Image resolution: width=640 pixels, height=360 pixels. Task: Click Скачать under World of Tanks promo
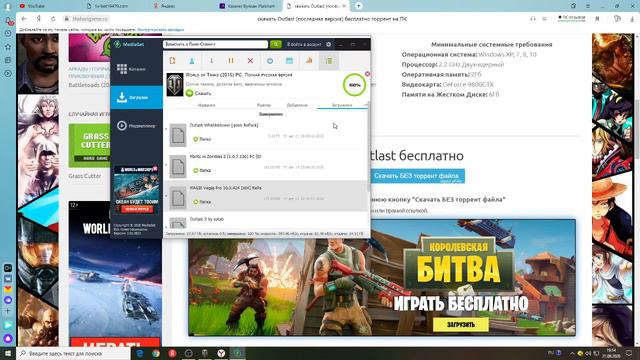point(199,93)
